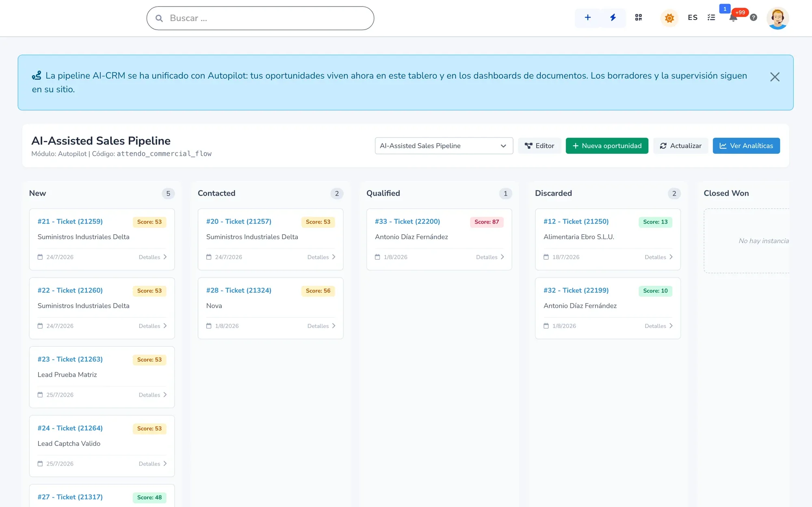Open ticket link #23 - Ticket (21263)
Screen dimensions: 812x507
coord(70,359)
